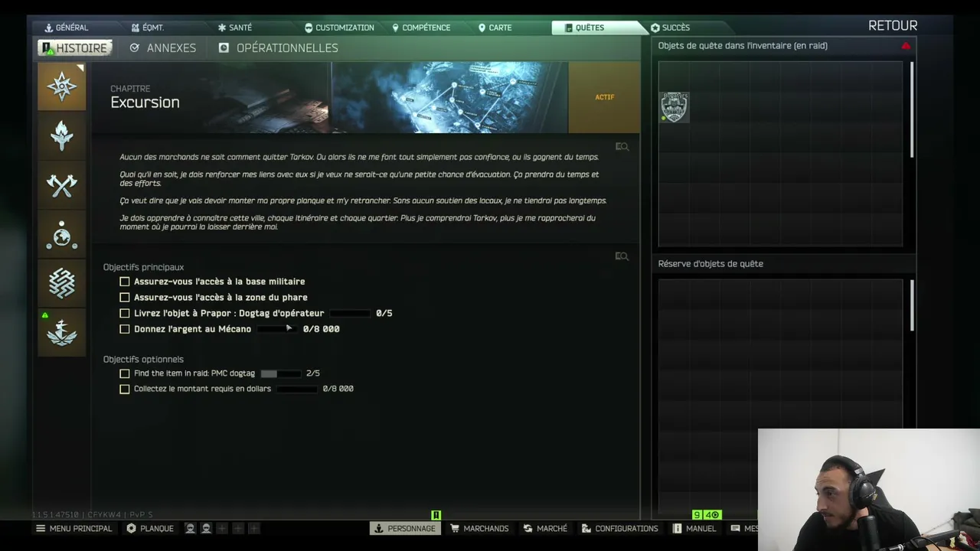
Task: Click 'Objets de quête dans l'inventaire (en raid)' header
Action: click(743, 46)
